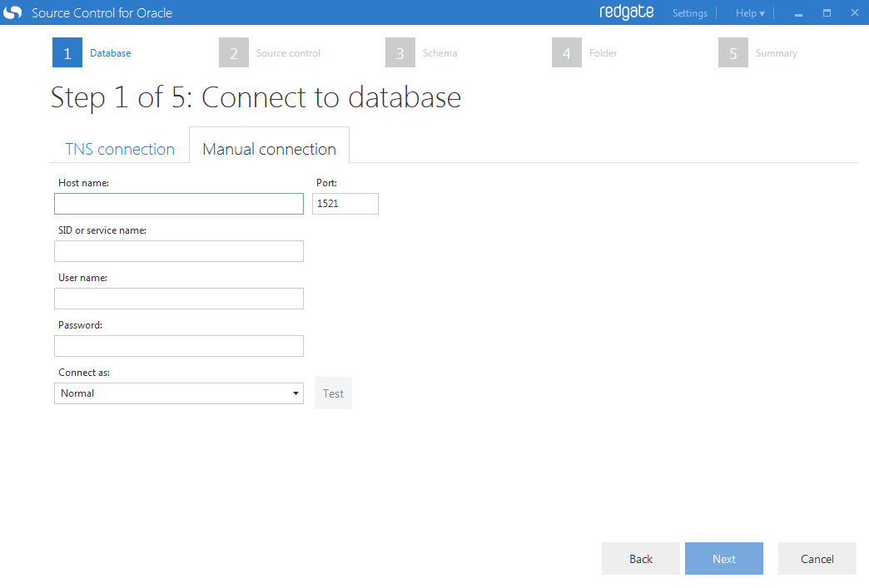869x588 pixels.
Task: Click the Source control step label
Action: (288, 53)
